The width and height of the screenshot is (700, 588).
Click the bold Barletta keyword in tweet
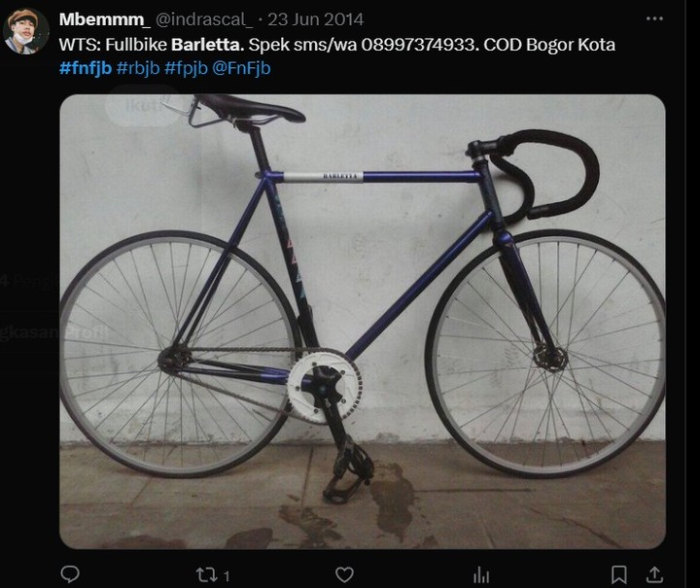pyautogui.click(x=208, y=45)
